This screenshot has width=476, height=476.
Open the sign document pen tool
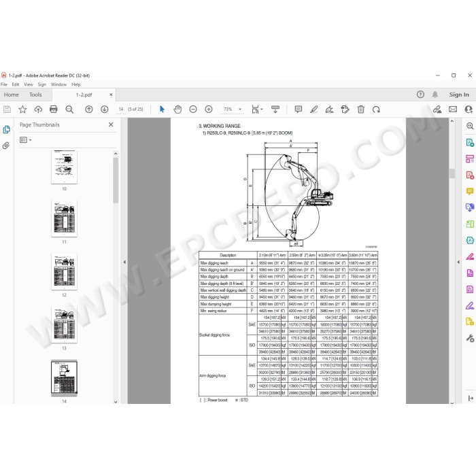tap(329, 109)
